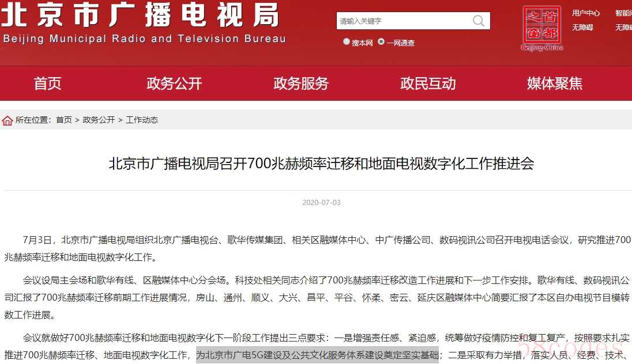Click the search magnifier icon
The width and height of the screenshot is (632, 364).
click(479, 21)
